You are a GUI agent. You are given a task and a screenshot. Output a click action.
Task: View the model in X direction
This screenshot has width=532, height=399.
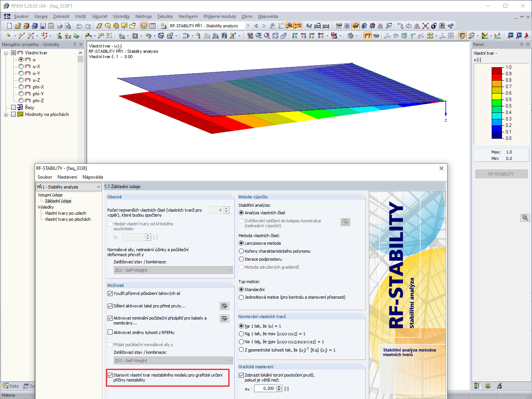tap(295, 36)
